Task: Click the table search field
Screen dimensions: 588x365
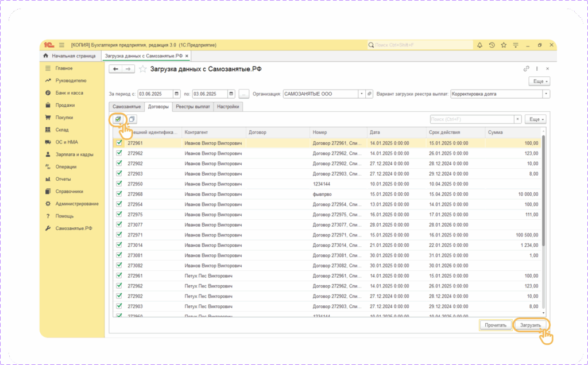Action: coord(471,119)
